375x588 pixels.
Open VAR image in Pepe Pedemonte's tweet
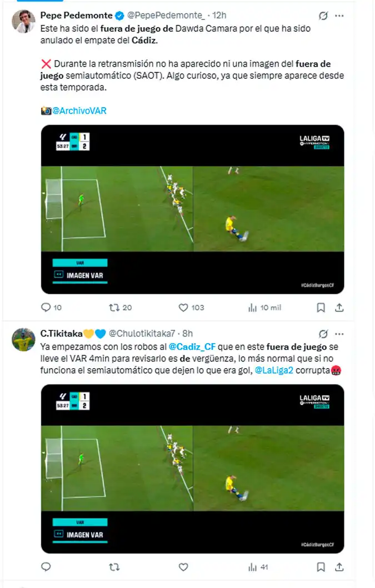(x=193, y=209)
